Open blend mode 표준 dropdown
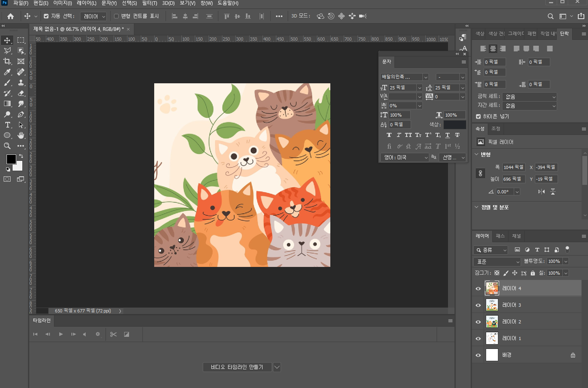588x388 pixels. click(497, 262)
